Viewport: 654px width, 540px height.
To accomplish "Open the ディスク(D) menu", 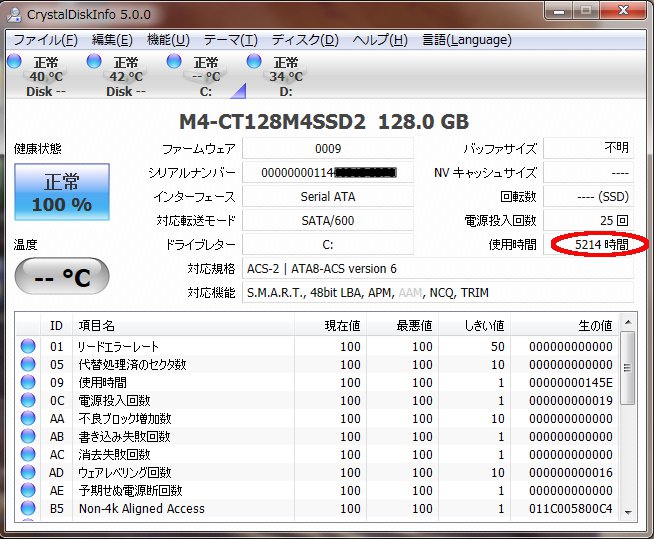I will [305, 40].
